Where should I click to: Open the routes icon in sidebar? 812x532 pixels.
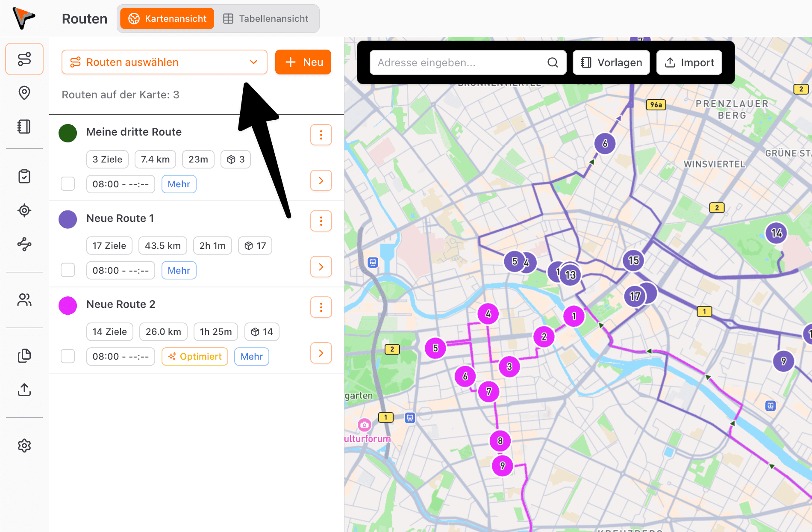click(24, 59)
